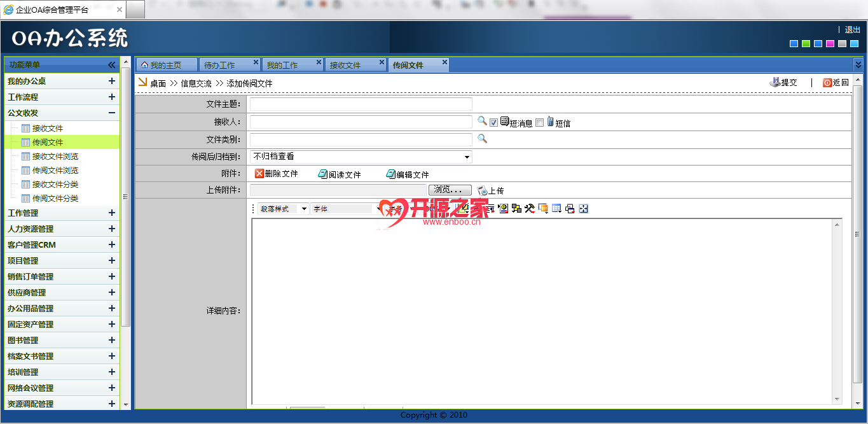Toggle the 短消息 checkbox

[493, 123]
